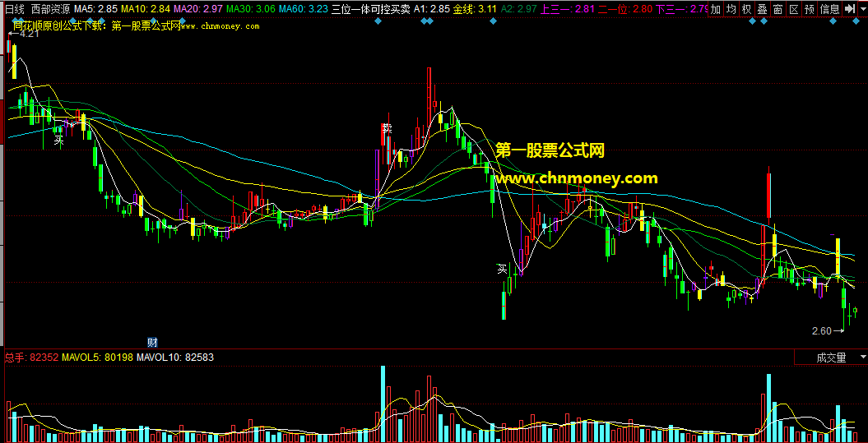This screenshot has height=443, width=868.
Task: Click the MAVOL10: 82583 label
Action: pyautogui.click(x=175, y=358)
